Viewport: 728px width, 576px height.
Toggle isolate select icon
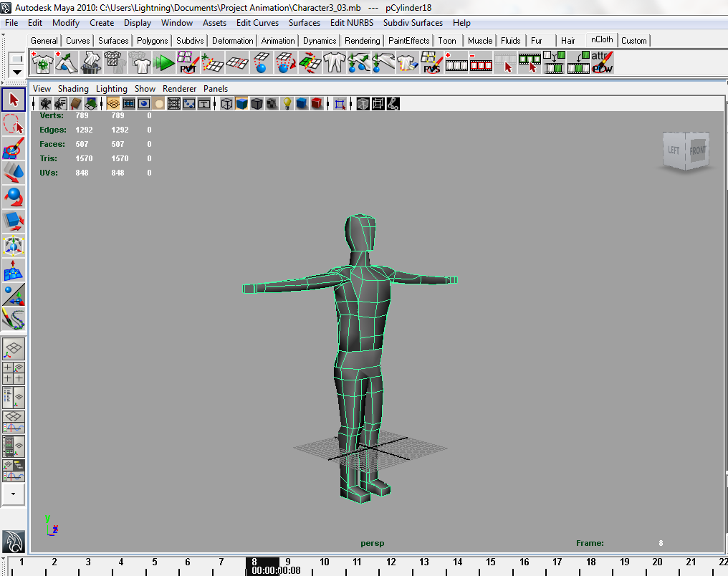[340, 103]
